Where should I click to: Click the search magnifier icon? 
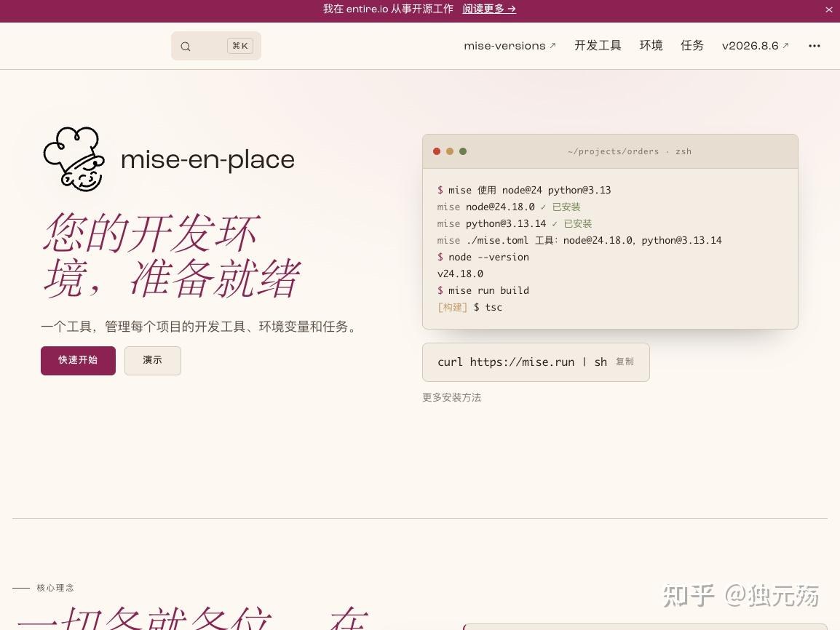tap(186, 47)
